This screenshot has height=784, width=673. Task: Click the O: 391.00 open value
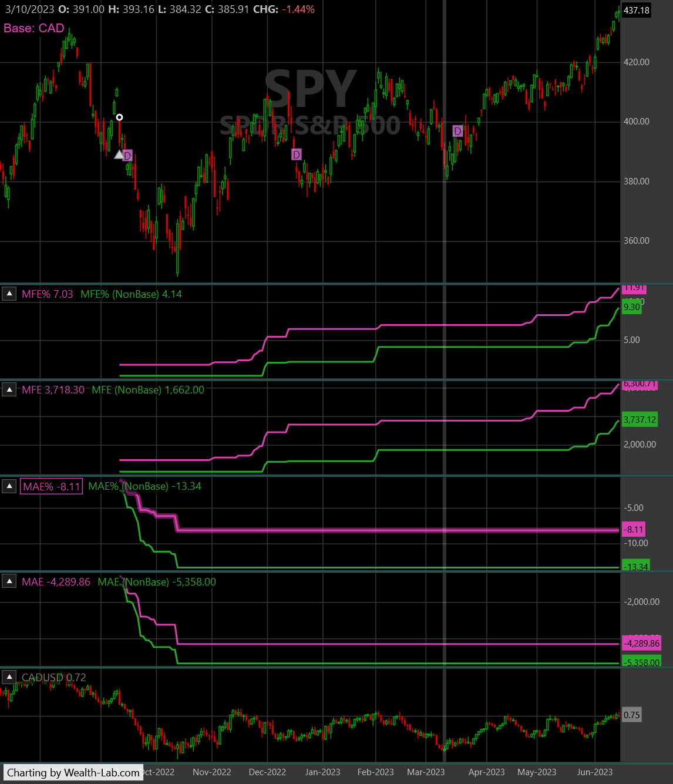tap(81, 9)
